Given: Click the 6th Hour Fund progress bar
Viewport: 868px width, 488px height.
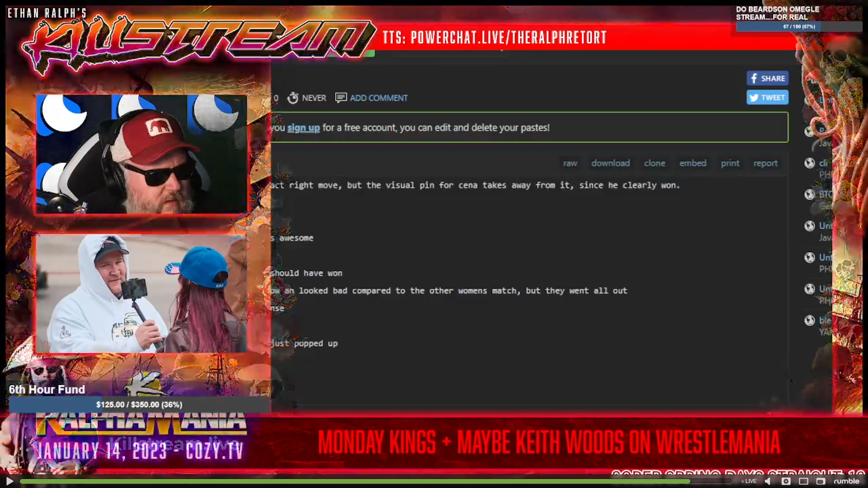Looking at the screenshot, I should click(x=139, y=404).
